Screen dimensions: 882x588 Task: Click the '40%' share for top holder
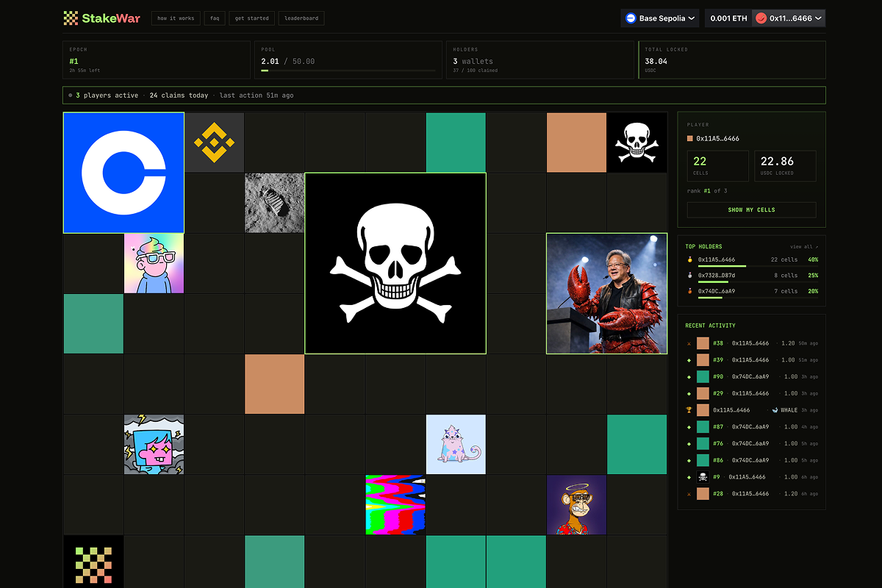[x=813, y=259]
